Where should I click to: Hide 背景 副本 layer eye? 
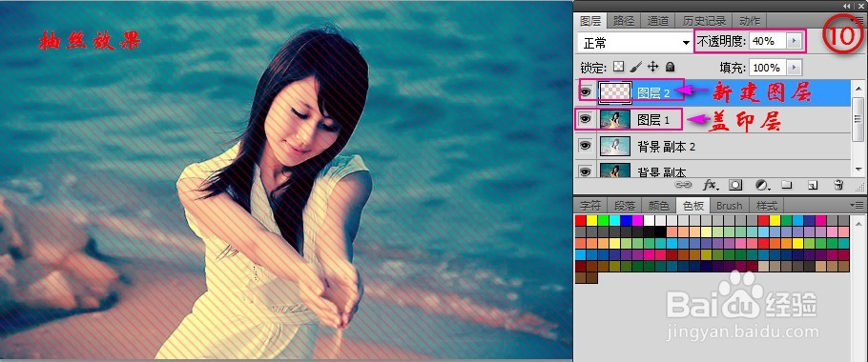point(586,171)
